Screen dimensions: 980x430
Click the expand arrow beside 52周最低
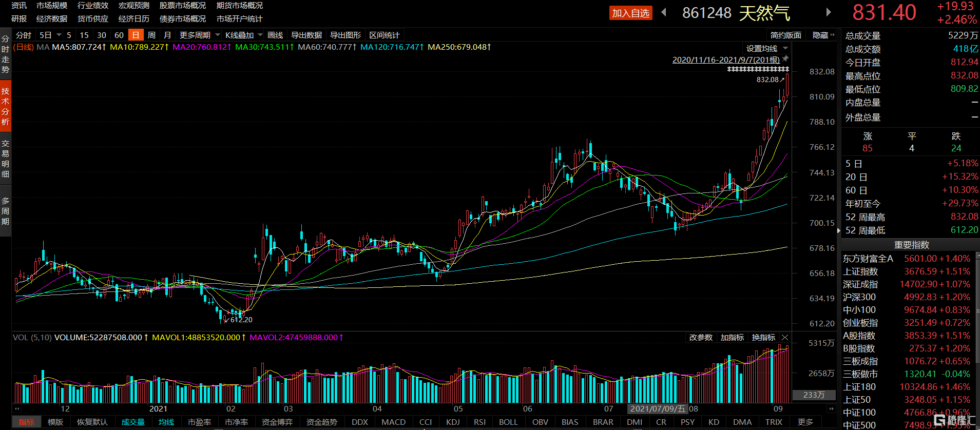839,230
